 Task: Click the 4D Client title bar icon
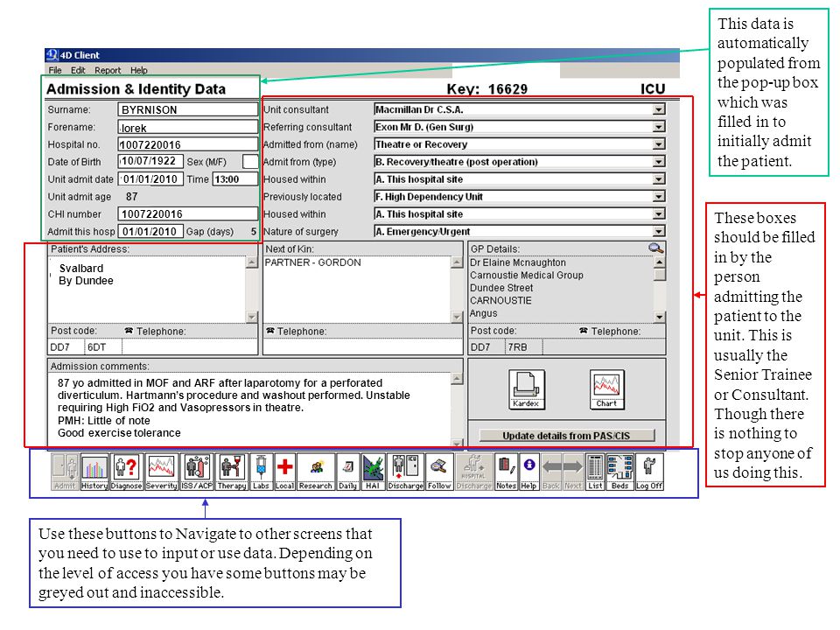[52, 54]
